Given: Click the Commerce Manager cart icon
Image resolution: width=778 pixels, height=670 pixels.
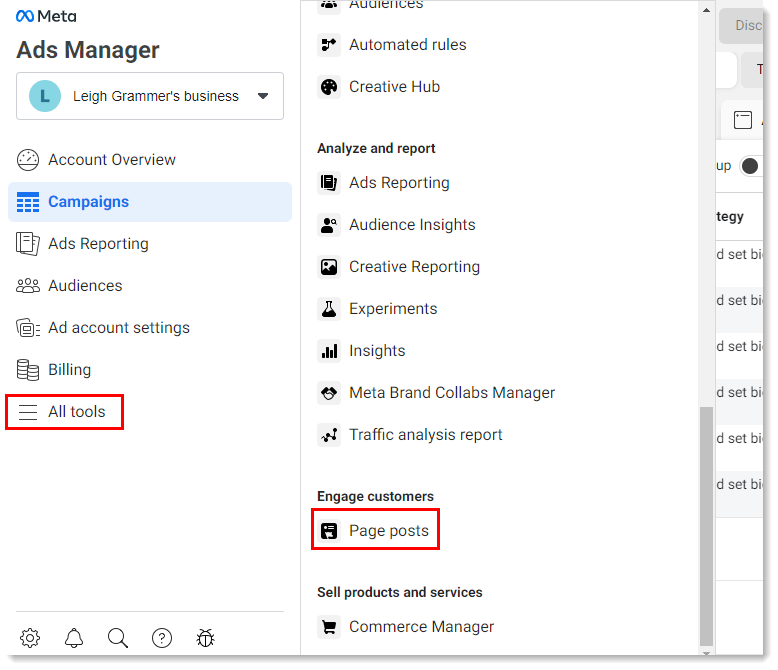Looking at the screenshot, I should pos(329,627).
